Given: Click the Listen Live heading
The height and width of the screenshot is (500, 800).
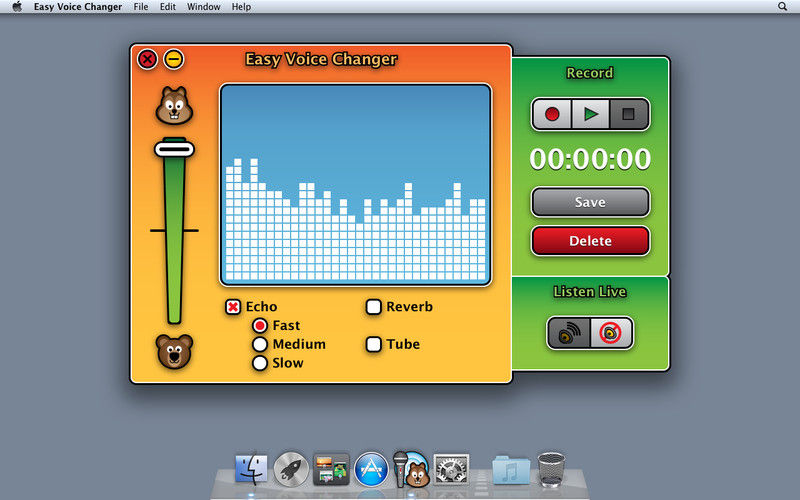Looking at the screenshot, I should point(590,292).
